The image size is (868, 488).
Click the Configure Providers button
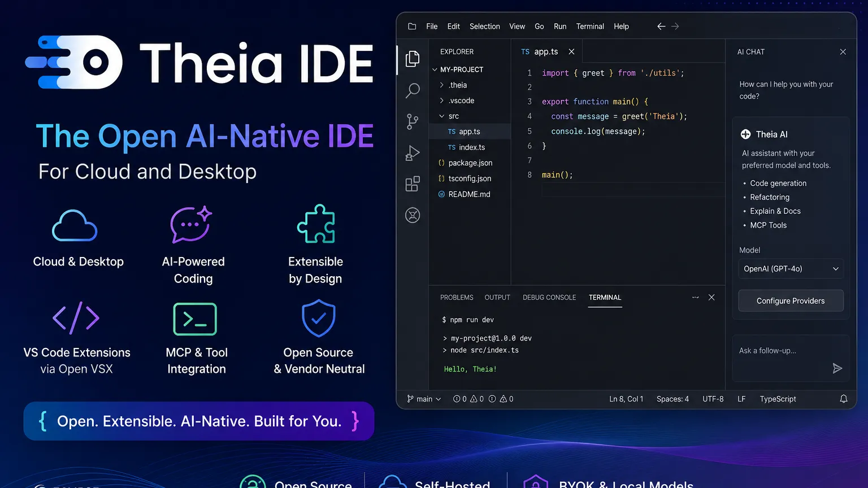click(x=791, y=301)
